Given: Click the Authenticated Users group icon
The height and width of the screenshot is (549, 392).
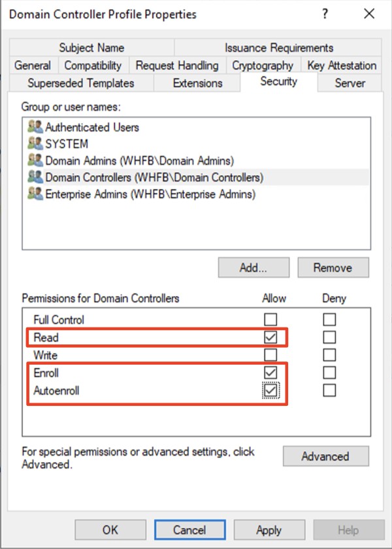Looking at the screenshot, I should [35, 127].
